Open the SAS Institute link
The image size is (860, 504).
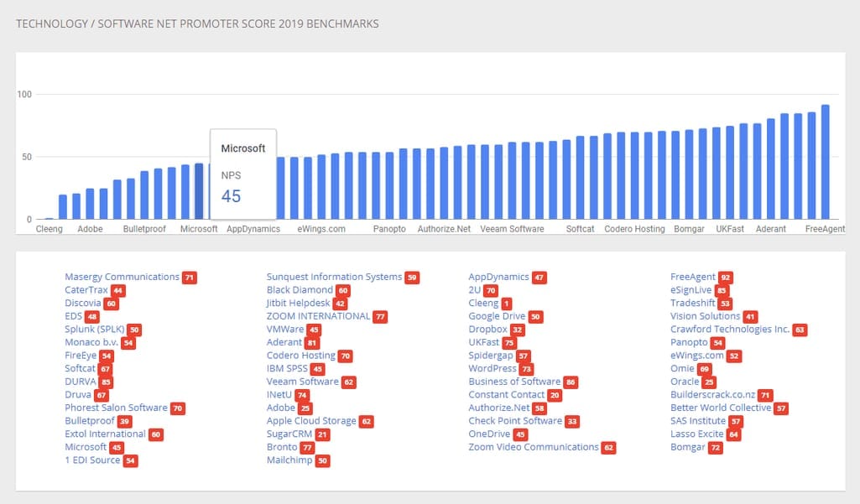[698, 421]
